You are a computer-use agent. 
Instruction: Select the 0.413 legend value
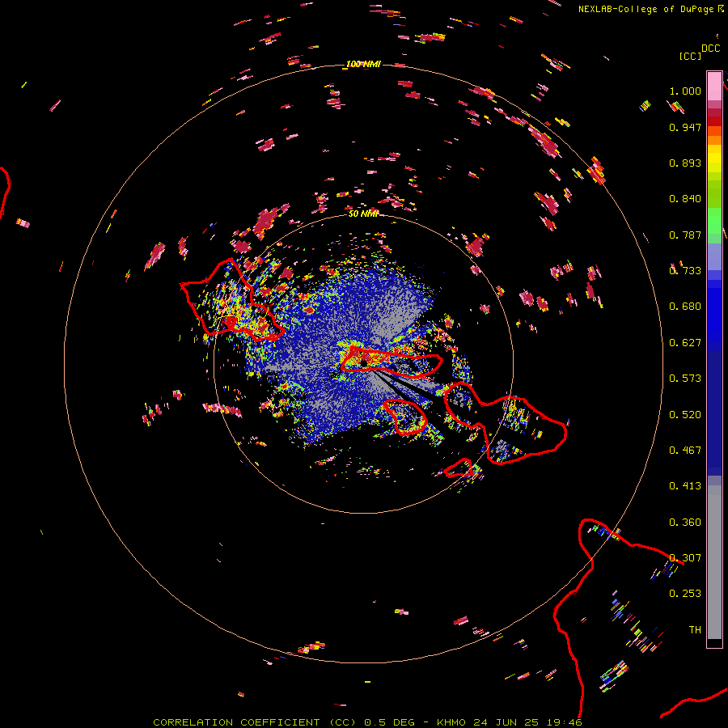point(685,486)
